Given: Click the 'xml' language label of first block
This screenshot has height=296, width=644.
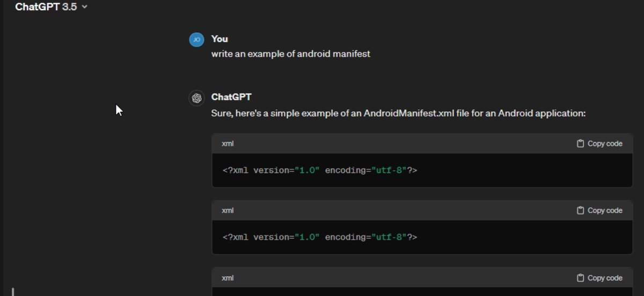Looking at the screenshot, I should click(x=228, y=144).
